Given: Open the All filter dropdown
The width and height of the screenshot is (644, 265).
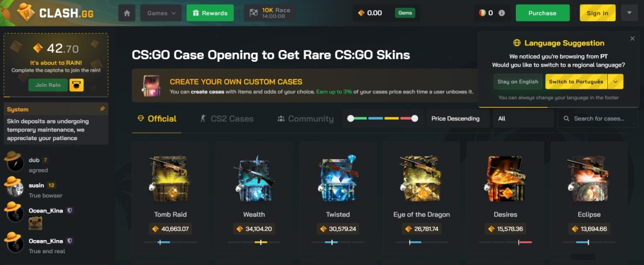Looking at the screenshot, I should point(523,118).
